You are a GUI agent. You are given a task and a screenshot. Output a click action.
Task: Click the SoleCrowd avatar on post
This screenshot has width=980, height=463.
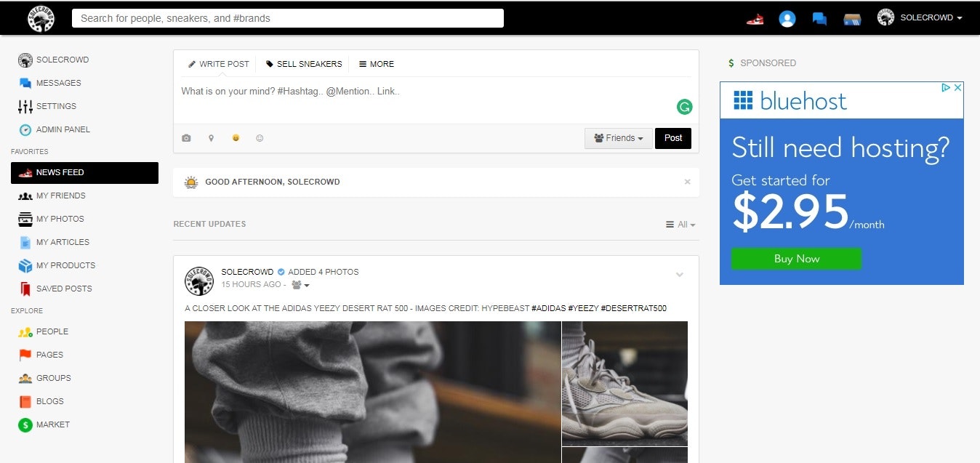pyautogui.click(x=199, y=281)
